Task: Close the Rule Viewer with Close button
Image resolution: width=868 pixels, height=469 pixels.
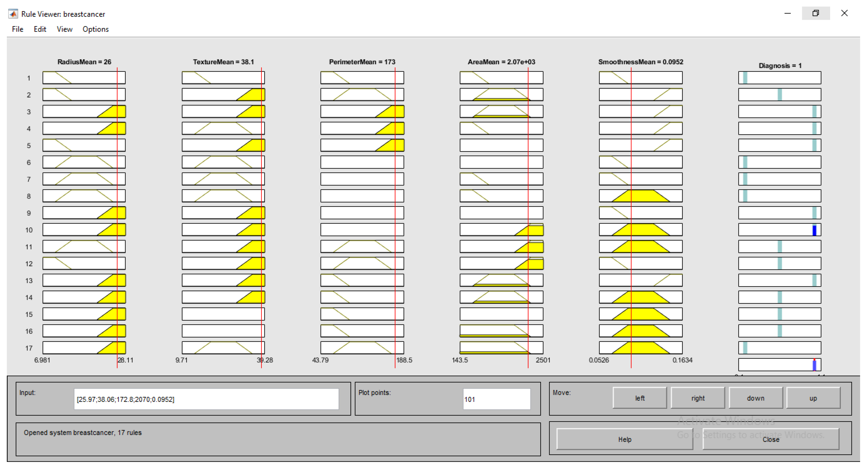Action: 771,439
